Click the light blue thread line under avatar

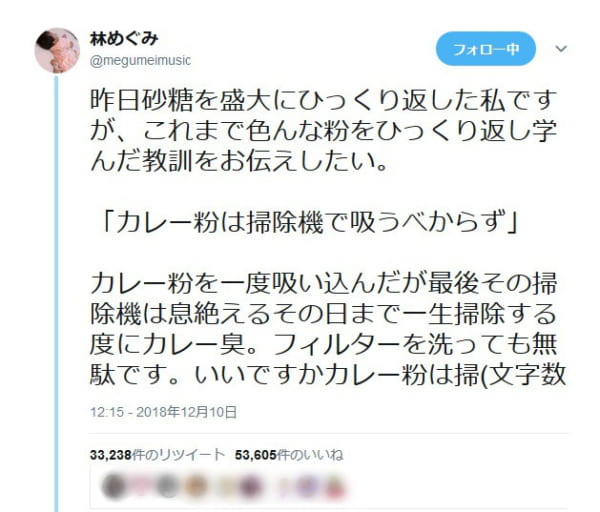pyautogui.click(x=57, y=294)
